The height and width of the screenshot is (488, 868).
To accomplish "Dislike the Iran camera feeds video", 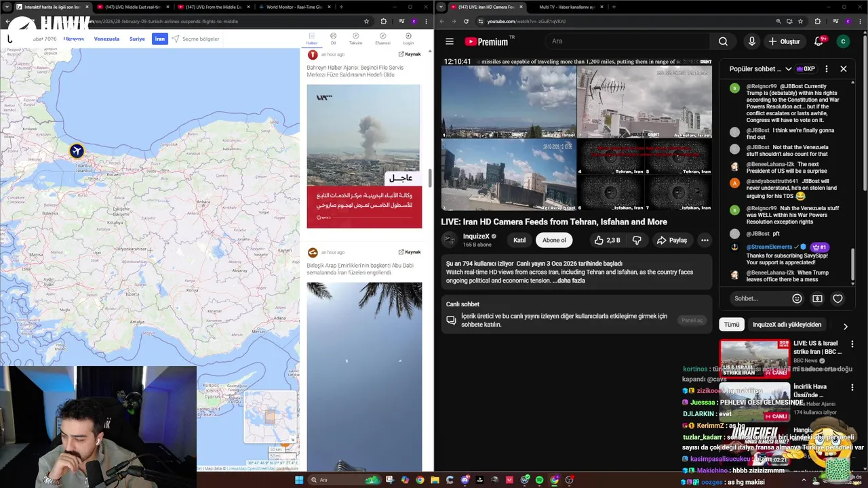I will 637,240.
